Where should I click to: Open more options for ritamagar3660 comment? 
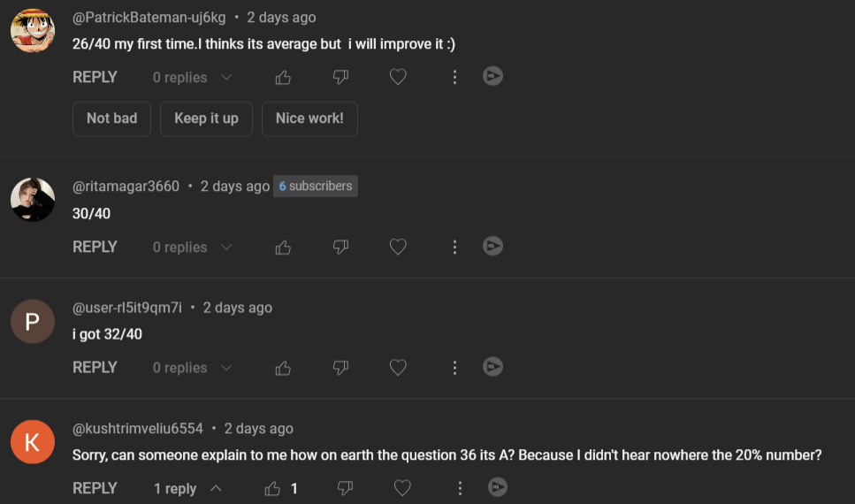454,248
